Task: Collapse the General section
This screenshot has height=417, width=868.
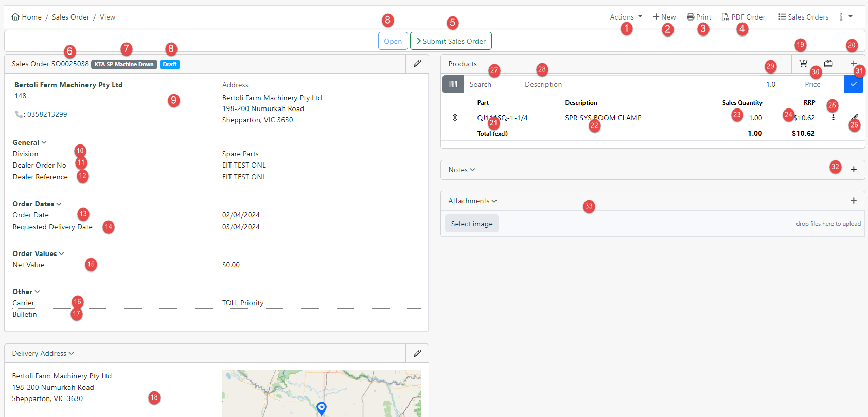Action: (29, 142)
